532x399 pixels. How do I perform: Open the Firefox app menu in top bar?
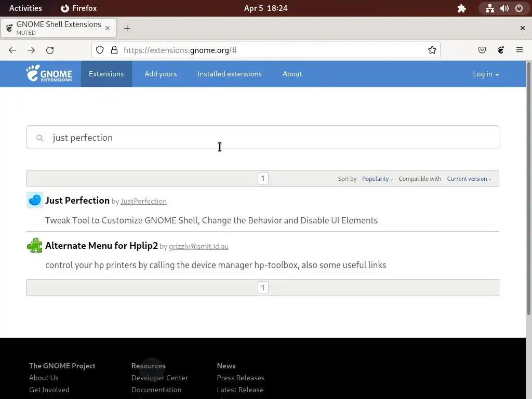(x=79, y=8)
